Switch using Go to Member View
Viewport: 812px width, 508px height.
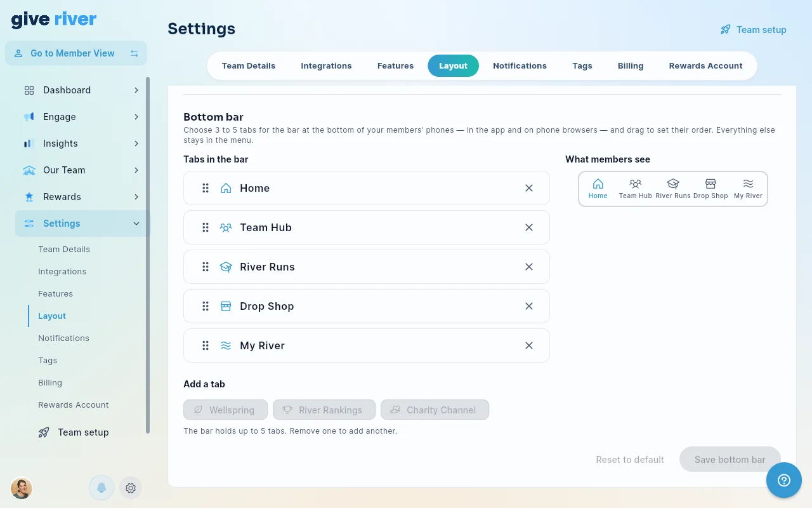[76, 53]
